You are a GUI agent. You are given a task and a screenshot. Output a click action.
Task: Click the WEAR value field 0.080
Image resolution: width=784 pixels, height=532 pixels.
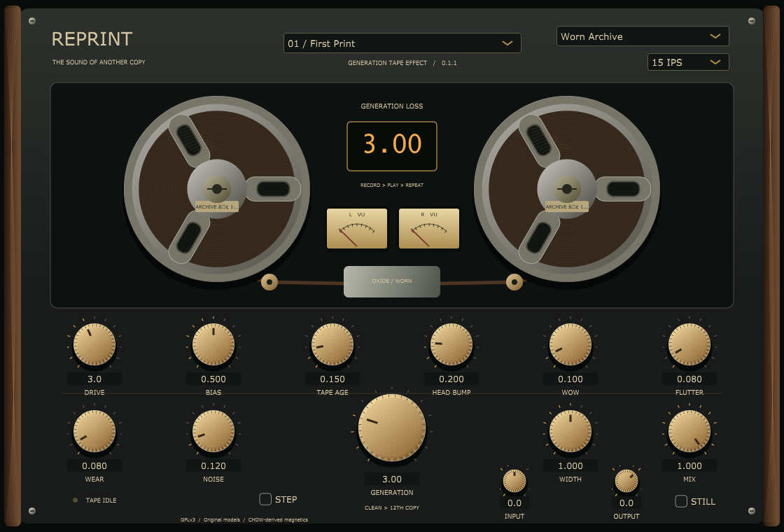94,465
